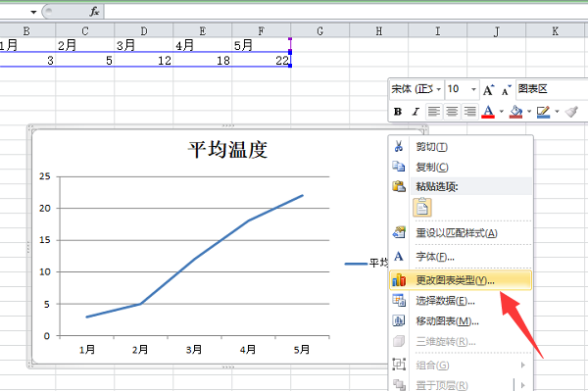
Task: Open the font size 10 dropdown
Action: point(473,89)
